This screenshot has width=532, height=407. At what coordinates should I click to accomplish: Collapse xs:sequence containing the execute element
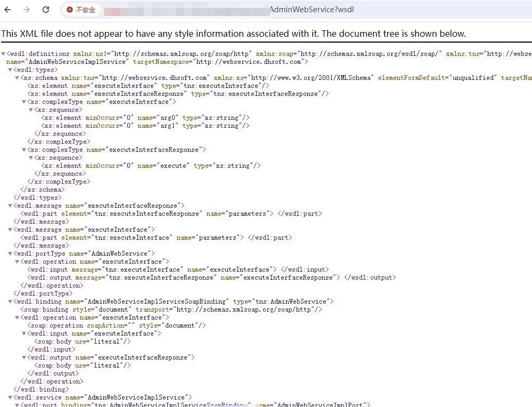pyautogui.click(x=31, y=158)
